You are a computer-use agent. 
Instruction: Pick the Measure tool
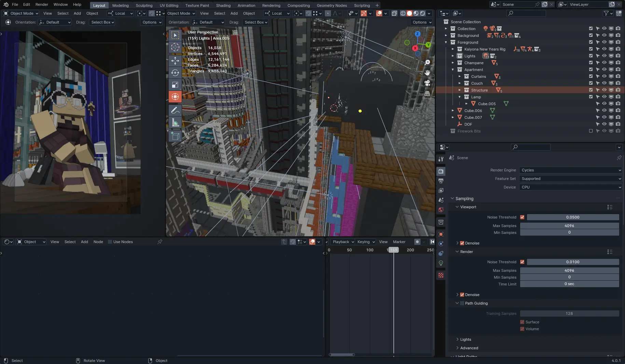[175, 122]
